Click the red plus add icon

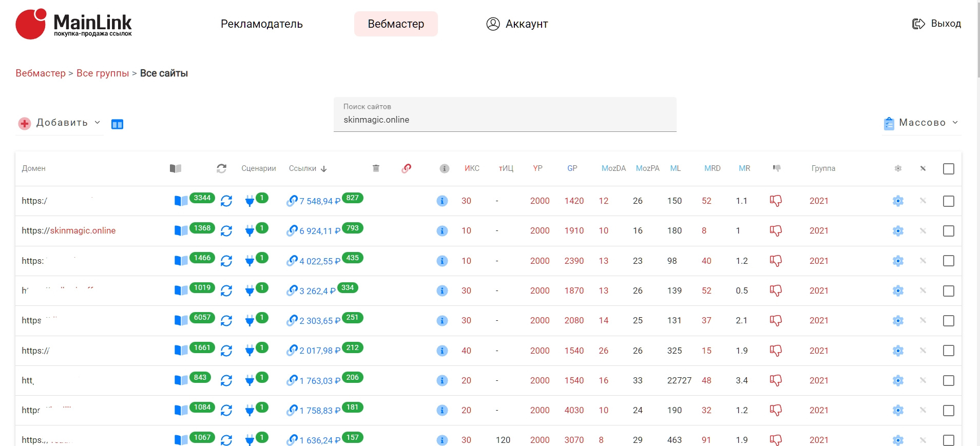pyautogui.click(x=25, y=123)
